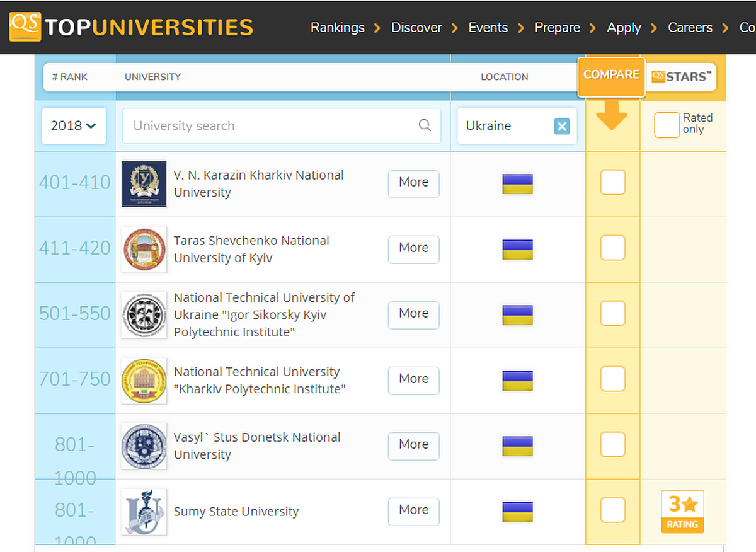Sort by the # Rank column header
Screen dimensions: 756x552
point(70,77)
